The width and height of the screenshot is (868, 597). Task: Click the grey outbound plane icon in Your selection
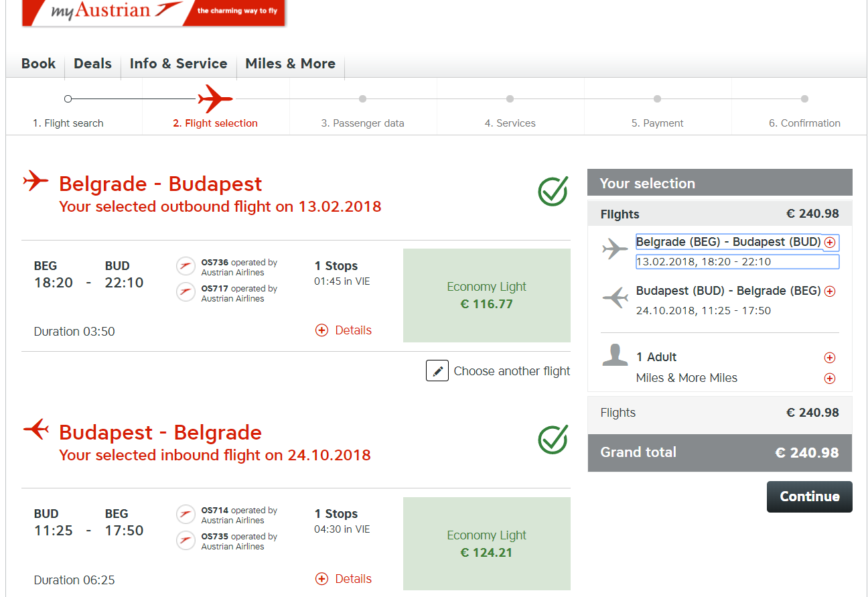tap(615, 249)
